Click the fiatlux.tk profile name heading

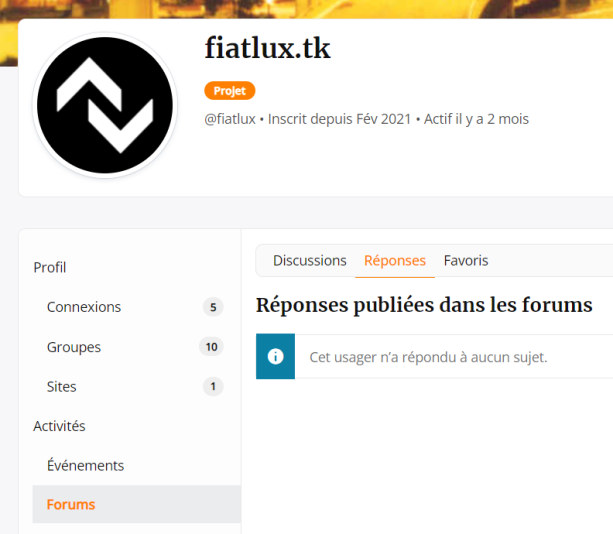click(268, 48)
